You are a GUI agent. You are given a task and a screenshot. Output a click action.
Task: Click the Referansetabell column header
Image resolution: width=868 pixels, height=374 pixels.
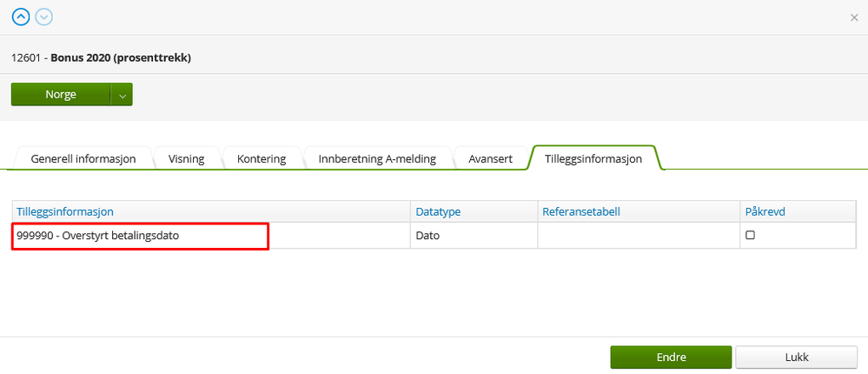coord(580,211)
